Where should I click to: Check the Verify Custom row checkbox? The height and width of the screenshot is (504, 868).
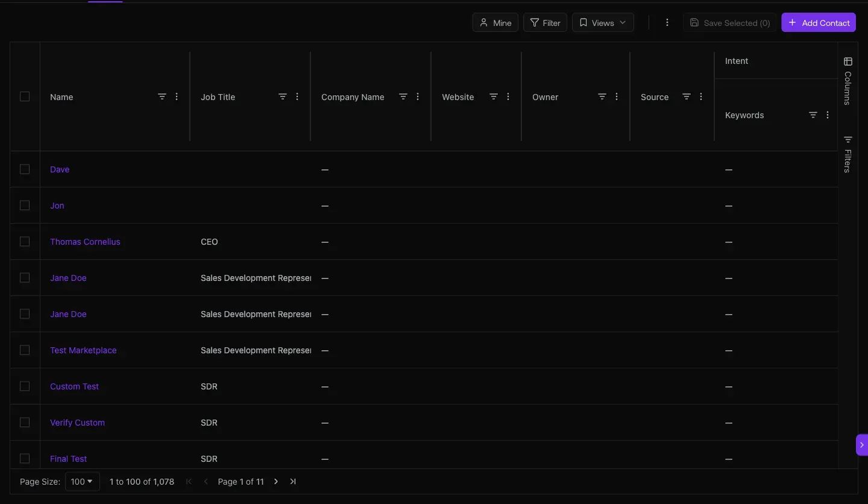pyautogui.click(x=25, y=422)
